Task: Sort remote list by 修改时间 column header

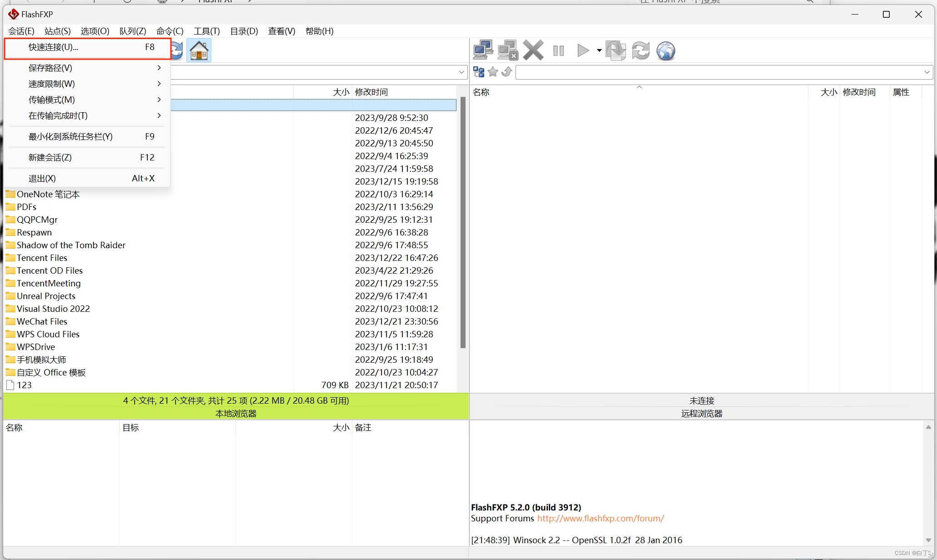Action: 864,92
